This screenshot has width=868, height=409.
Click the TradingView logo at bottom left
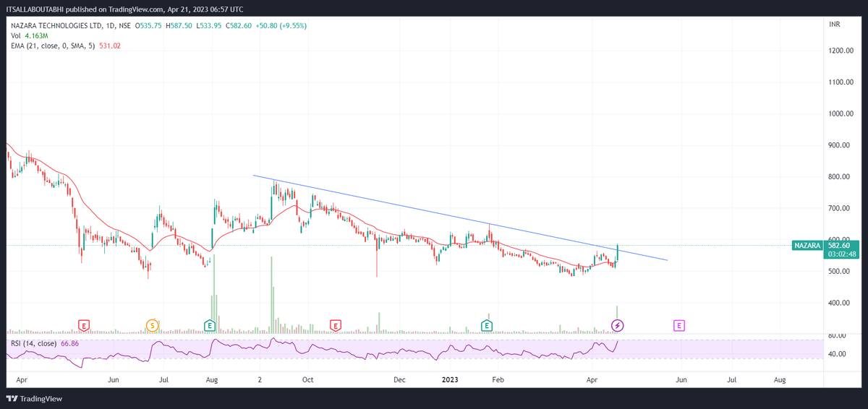[x=35, y=398]
